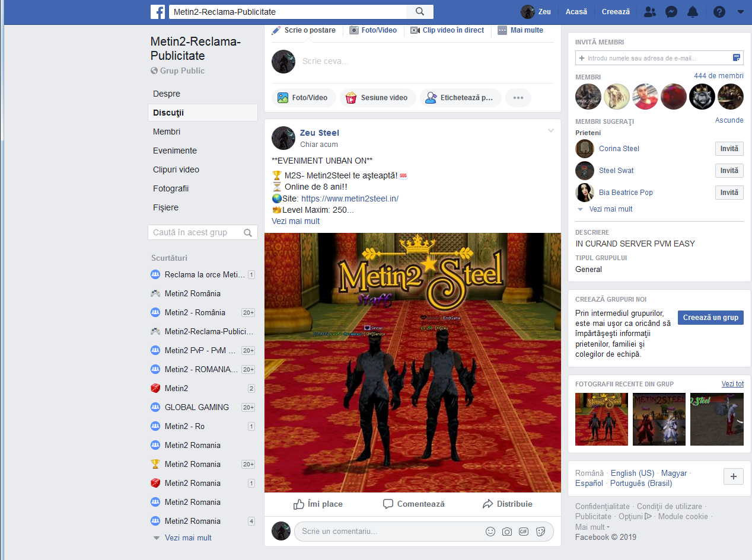The image size is (752, 560).
Task: Click Distribuie share button
Action: coord(508,504)
